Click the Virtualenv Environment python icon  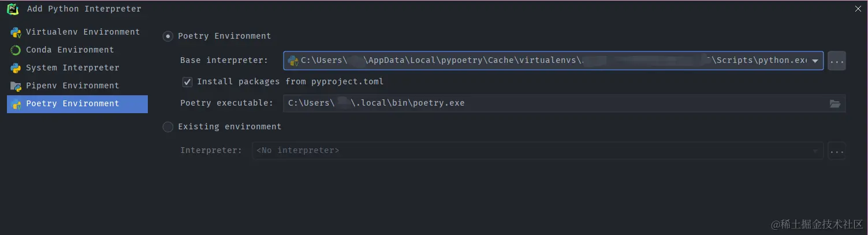point(16,32)
